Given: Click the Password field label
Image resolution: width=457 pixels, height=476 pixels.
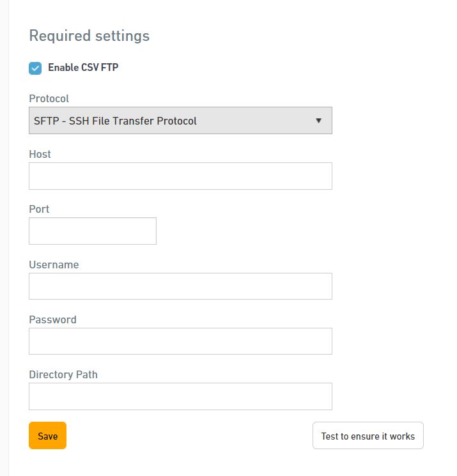Looking at the screenshot, I should (x=53, y=319).
